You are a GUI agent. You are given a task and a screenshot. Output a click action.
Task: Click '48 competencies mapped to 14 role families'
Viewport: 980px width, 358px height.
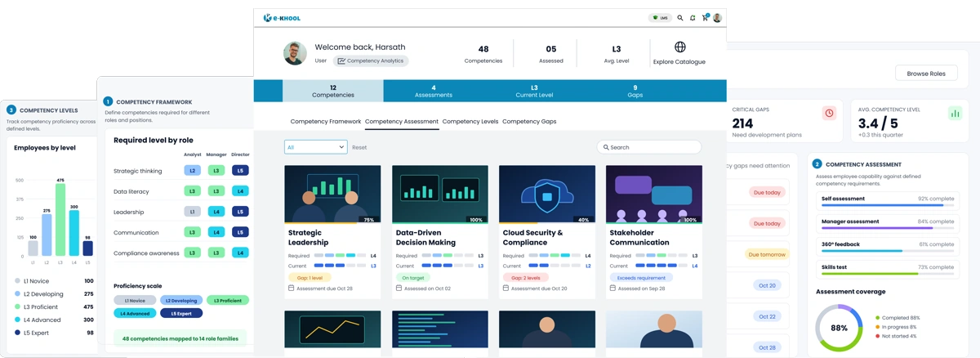[x=180, y=338]
